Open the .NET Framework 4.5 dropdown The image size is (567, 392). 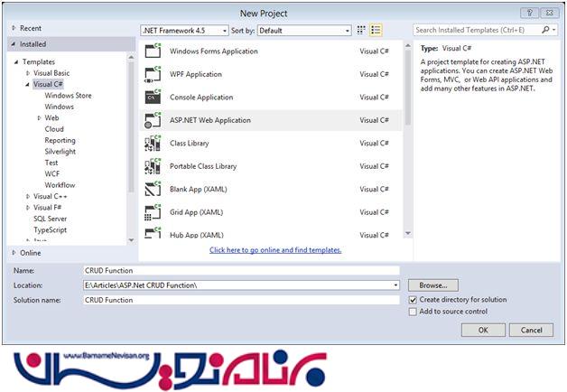pos(184,31)
